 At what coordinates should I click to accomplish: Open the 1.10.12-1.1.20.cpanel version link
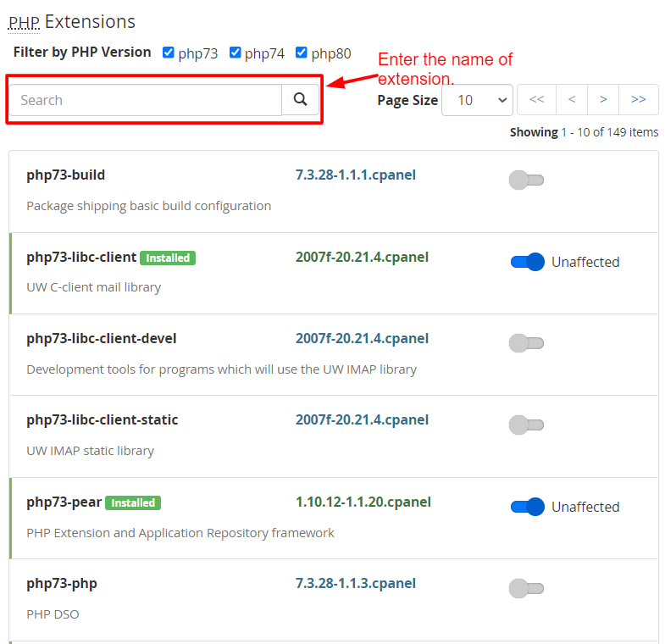363,502
